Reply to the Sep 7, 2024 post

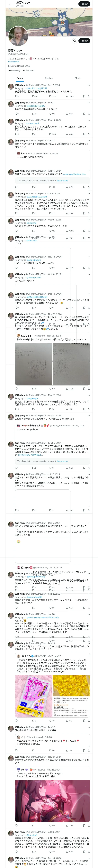point(16,96)
